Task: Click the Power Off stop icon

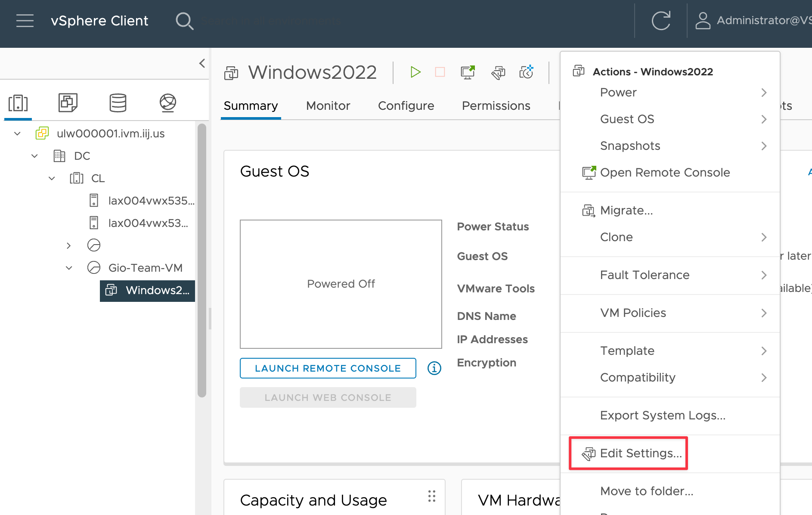Action: click(x=440, y=72)
